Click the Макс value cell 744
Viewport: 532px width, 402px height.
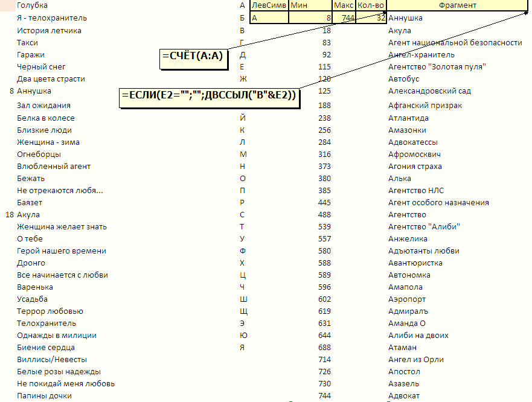[344, 18]
